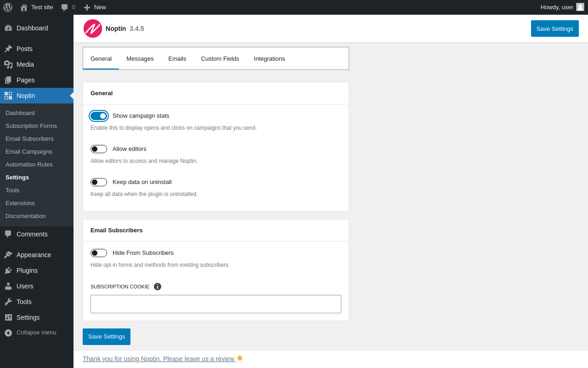Open the New content menu

pyautogui.click(x=95, y=7)
